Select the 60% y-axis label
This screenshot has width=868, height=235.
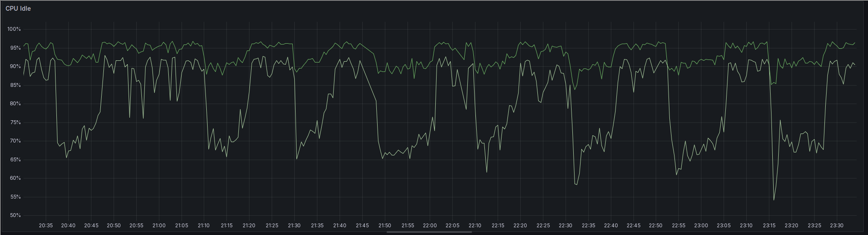point(15,178)
